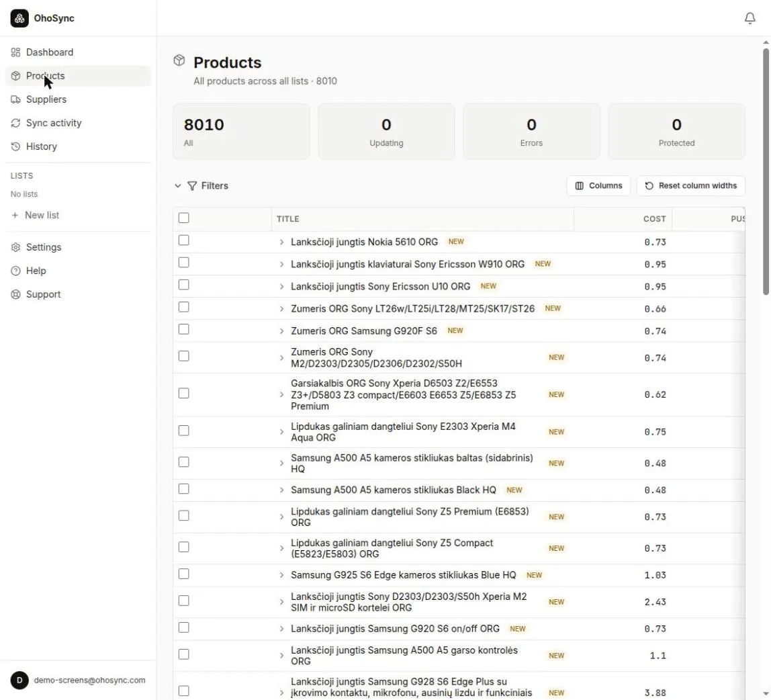Click the Suppliers truck icon
This screenshot has height=700, width=771.
click(x=15, y=99)
